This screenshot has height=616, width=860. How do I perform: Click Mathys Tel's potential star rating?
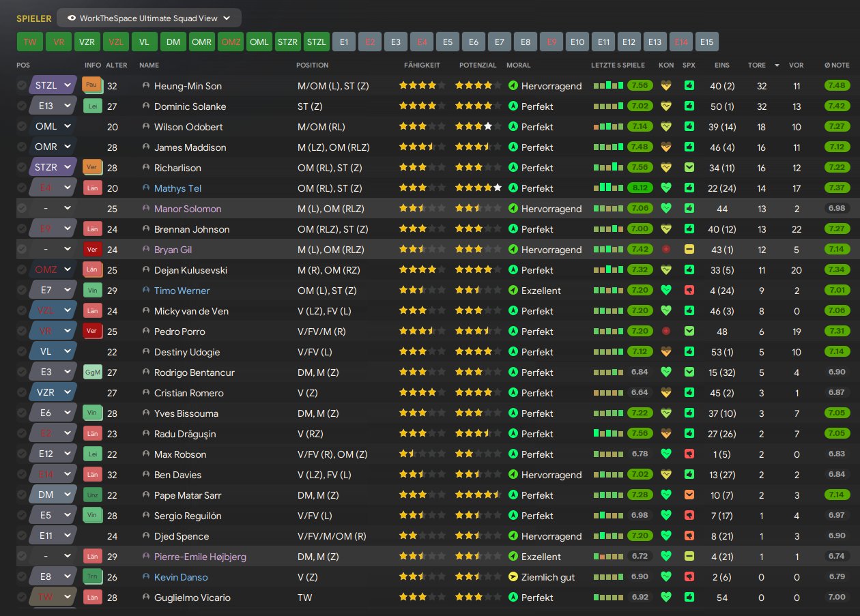pos(478,188)
